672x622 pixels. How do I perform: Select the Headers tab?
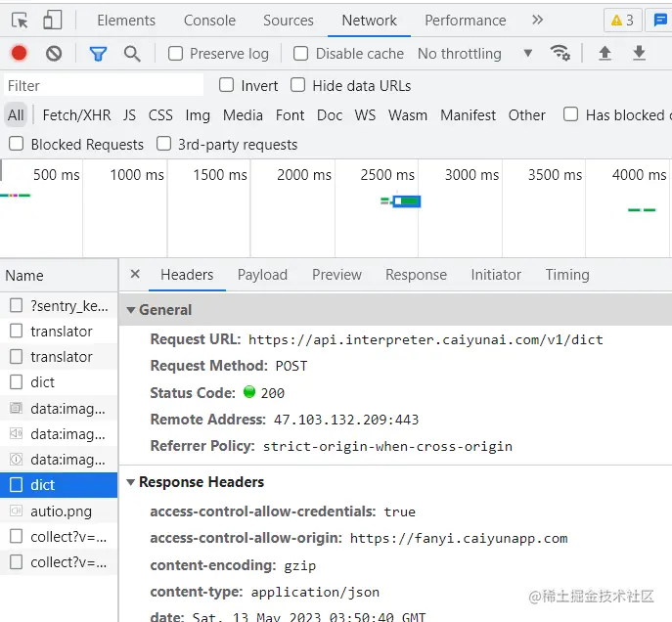[187, 275]
